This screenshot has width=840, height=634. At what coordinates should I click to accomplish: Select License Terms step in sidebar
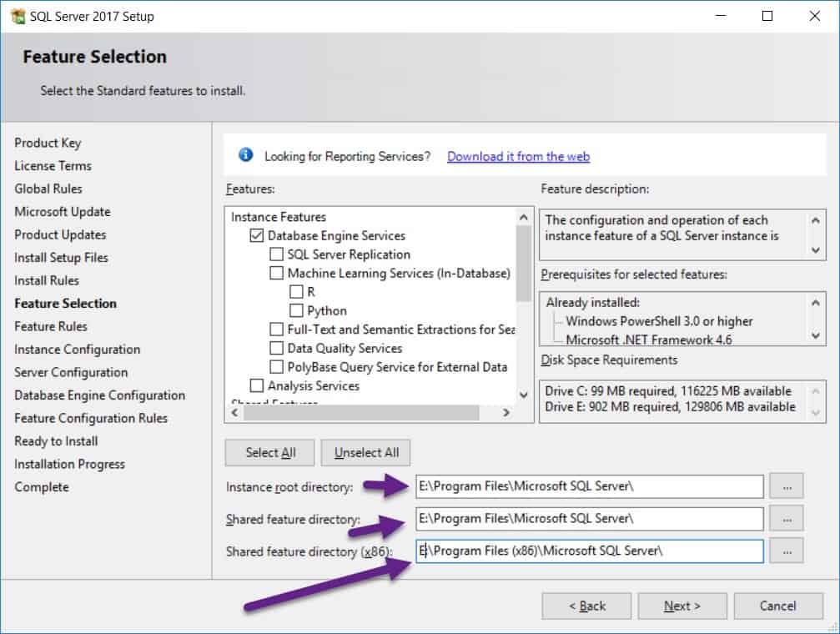coord(53,166)
